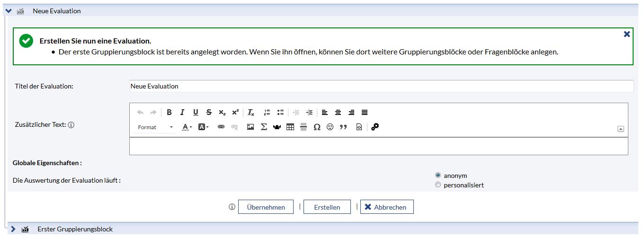
Task: Insert an image into the text
Action: click(250, 127)
